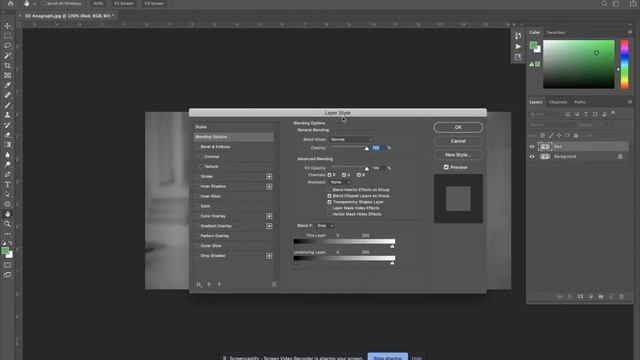Screen dimensions: 640x360
Task: Enable Vector Mask Hides Effects
Action: [x=329, y=214]
